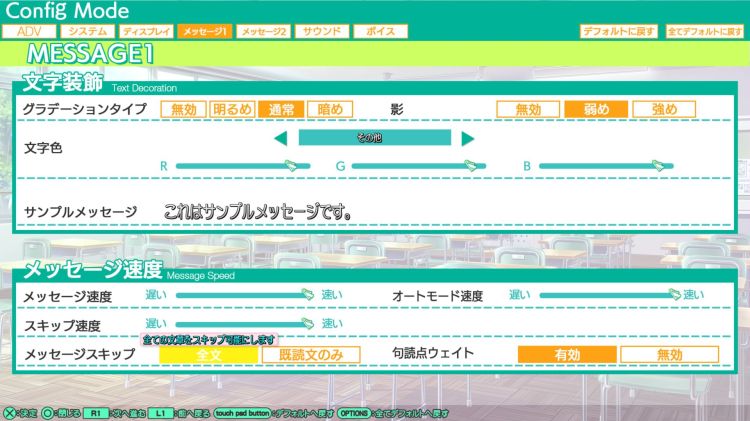
Task: Click 全てデフォルトに戻す button
Action: pos(705,32)
